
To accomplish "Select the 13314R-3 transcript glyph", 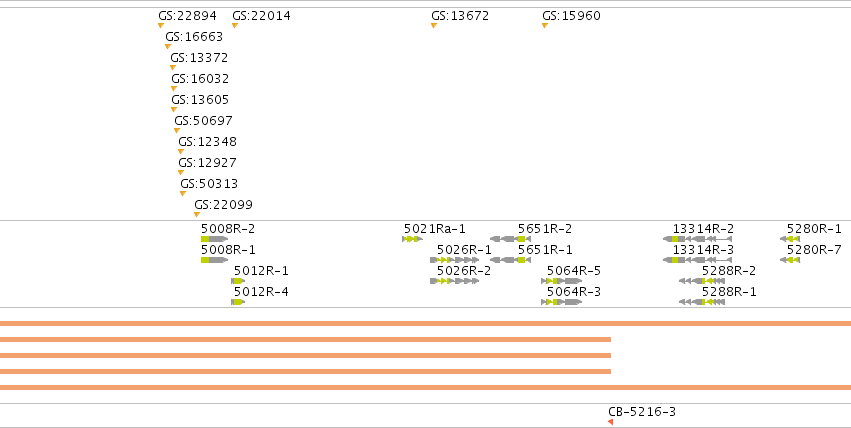I will tap(697, 260).
